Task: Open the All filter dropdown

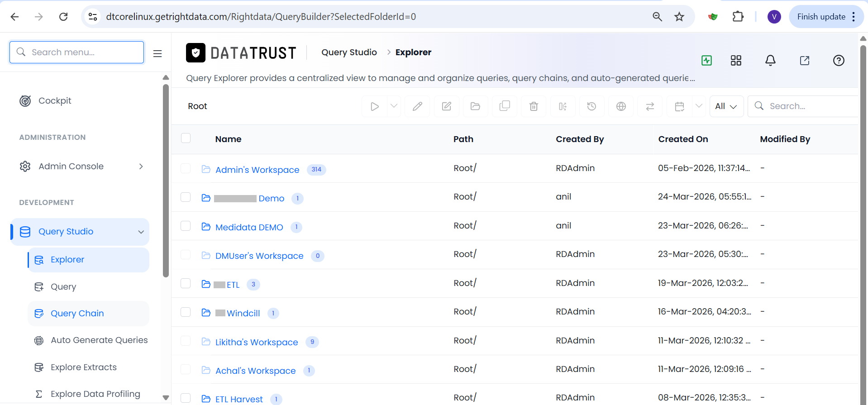Action: (x=726, y=106)
